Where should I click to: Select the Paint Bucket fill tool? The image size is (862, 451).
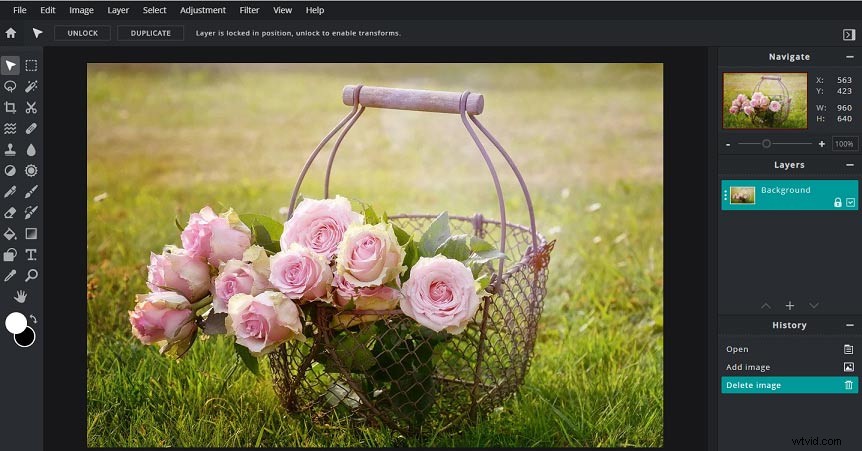[10, 234]
